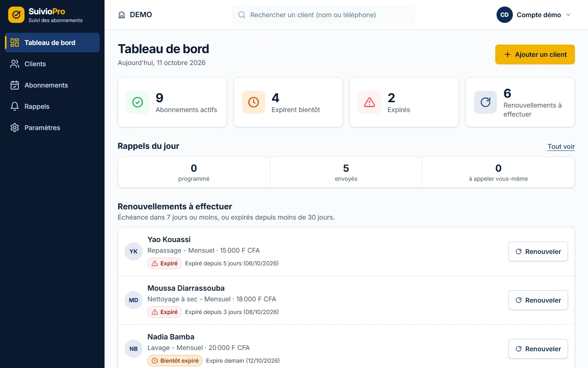The image size is (588, 368).
Task: Click the Bientôt expiré badge for Nadia Bamba
Action: [175, 361]
